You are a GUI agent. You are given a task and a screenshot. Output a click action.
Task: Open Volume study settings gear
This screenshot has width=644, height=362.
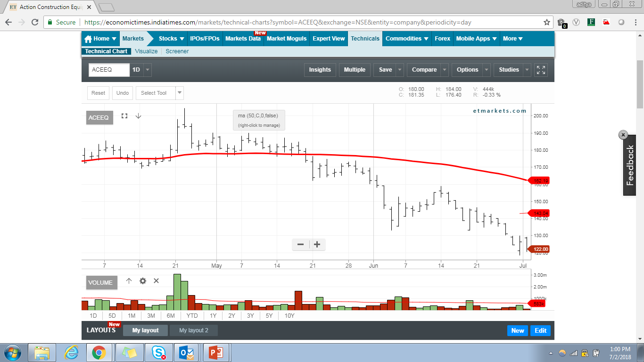point(143,281)
